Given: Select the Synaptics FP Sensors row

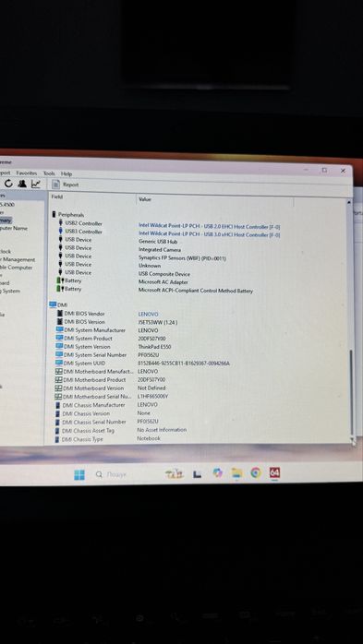Looking at the screenshot, I should click(182, 258).
